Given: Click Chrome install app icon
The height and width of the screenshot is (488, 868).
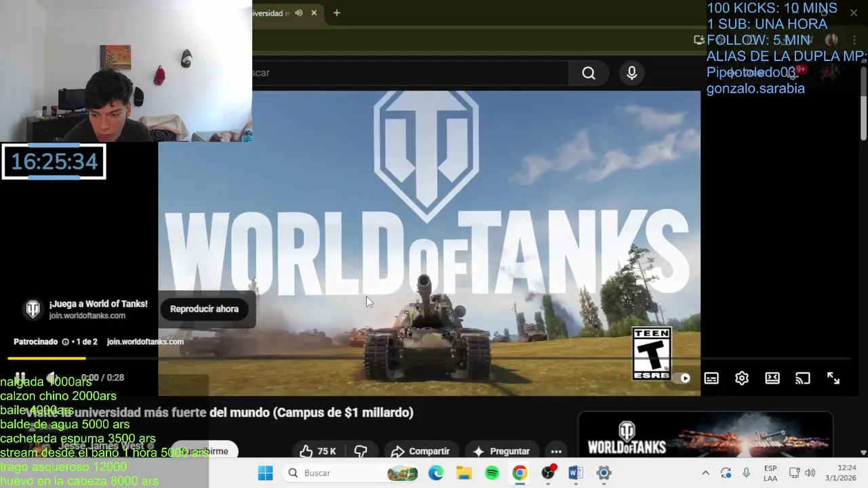Looking at the screenshot, I should (x=699, y=40).
